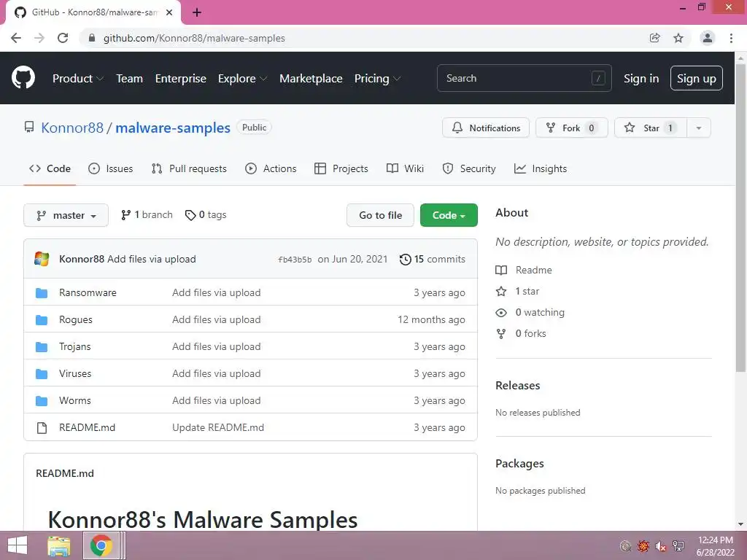Reload the page with refresh icon
Image resolution: width=747 pixels, height=560 pixels.
point(63,38)
